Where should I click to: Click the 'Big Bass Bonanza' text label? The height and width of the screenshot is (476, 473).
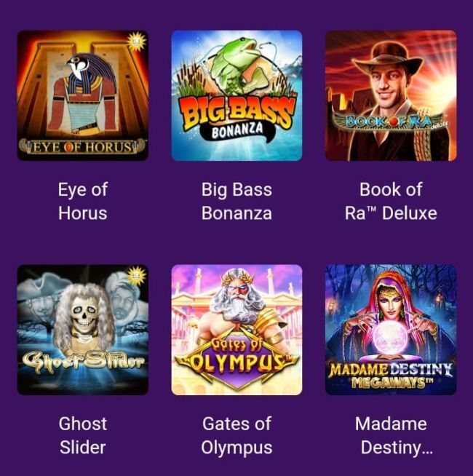tap(236, 201)
